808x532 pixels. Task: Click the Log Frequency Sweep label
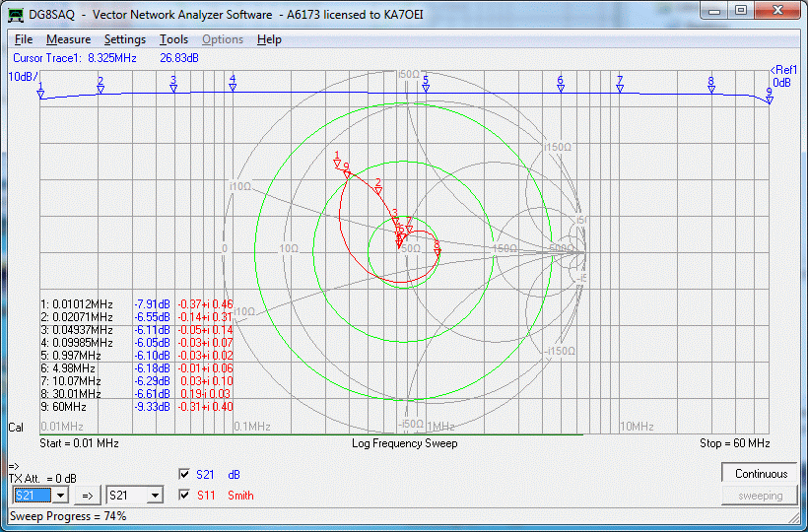405,443
